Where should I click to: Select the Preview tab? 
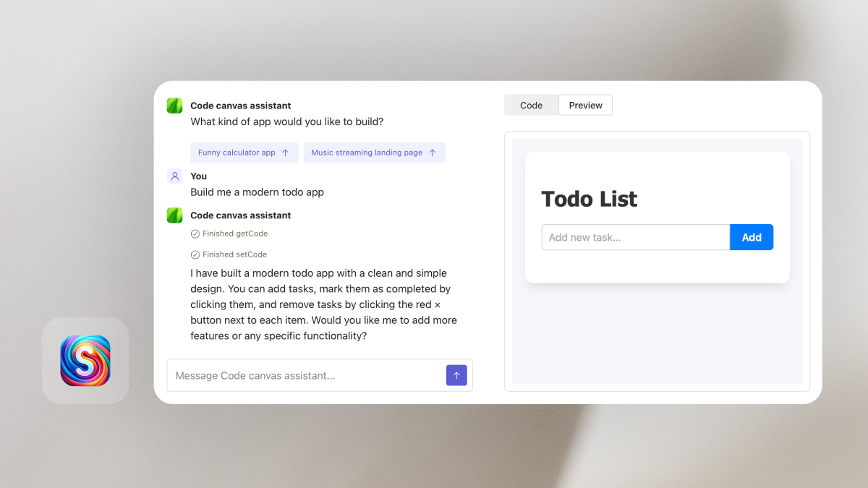click(x=585, y=105)
